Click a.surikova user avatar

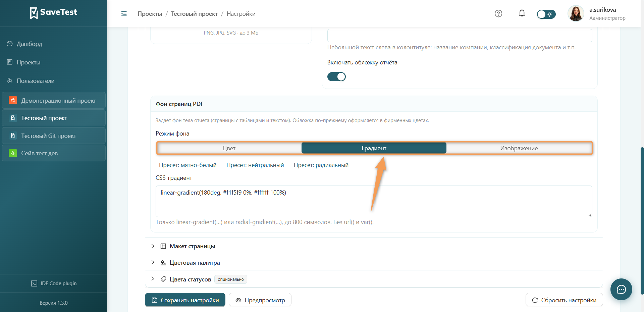click(576, 13)
